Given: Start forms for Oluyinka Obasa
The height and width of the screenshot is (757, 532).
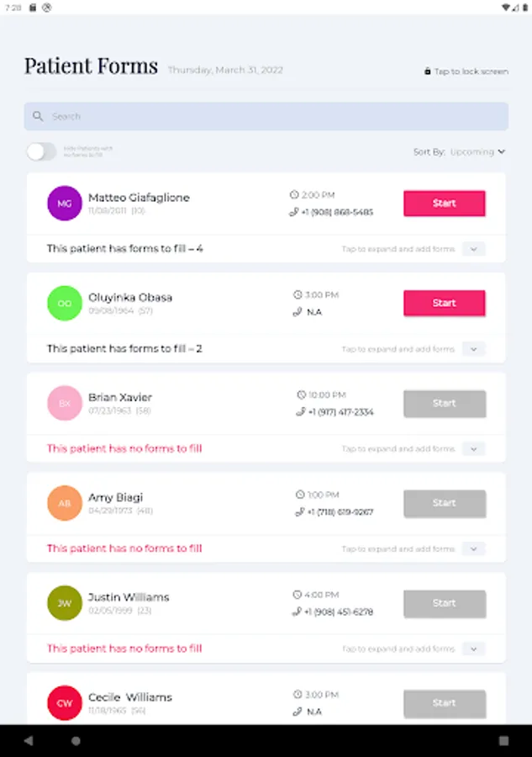Looking at the screenshot, I should coord(445,303).
